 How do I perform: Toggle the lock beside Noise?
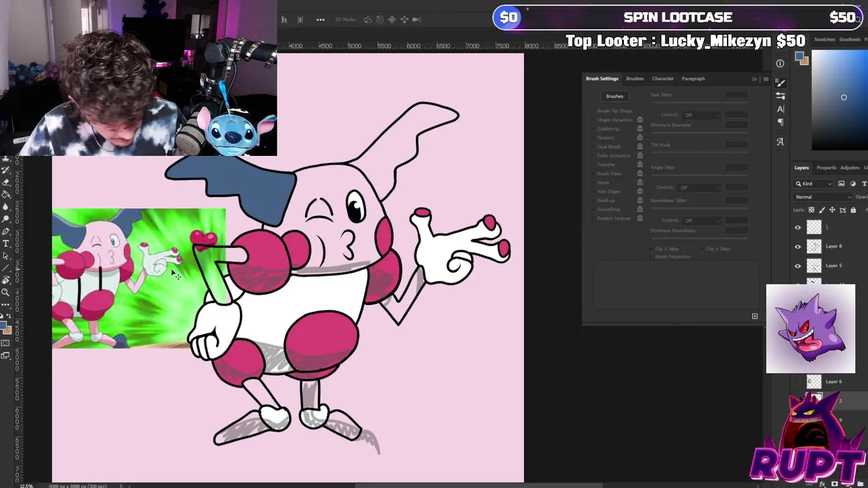[x=639, y=182]
